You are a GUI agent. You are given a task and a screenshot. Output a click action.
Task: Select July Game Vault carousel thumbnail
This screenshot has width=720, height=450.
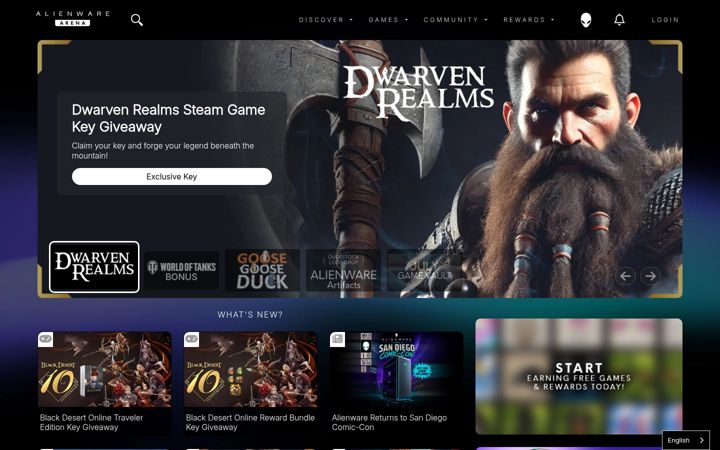pyautogui.click(x=424, y=270)
